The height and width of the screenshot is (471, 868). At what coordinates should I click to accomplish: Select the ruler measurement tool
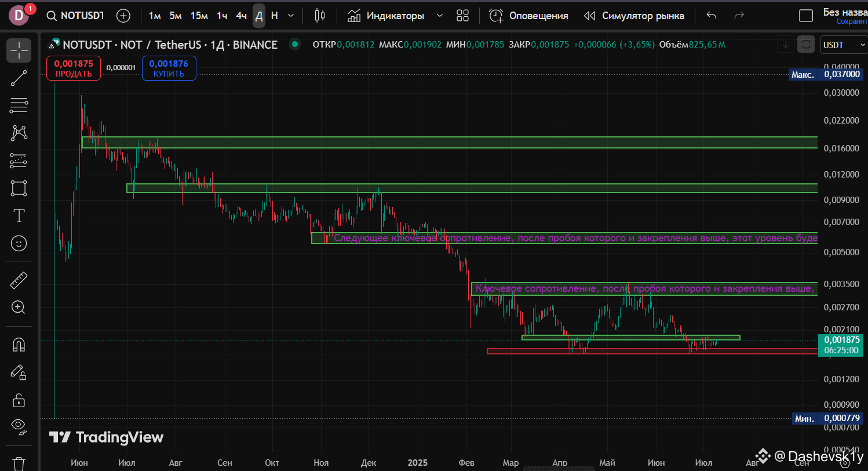19,281
